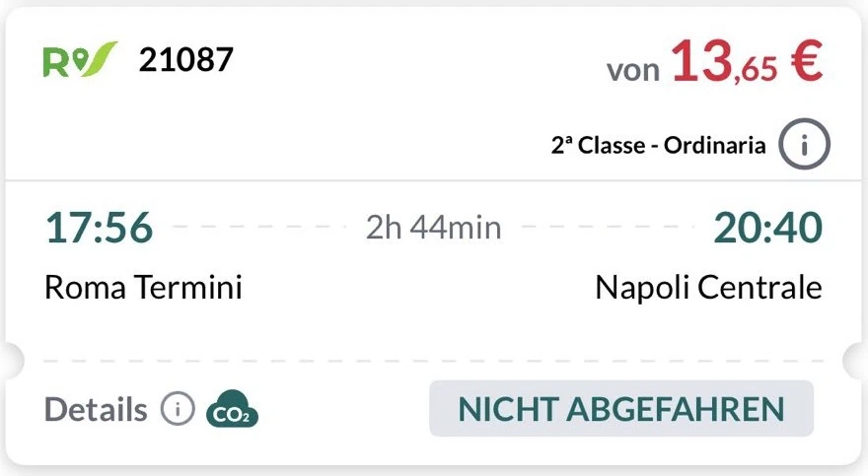The image size is (868, 476).
Task: Select the 2ª Classe - Ordinaria label
Action: pos(658,146)
